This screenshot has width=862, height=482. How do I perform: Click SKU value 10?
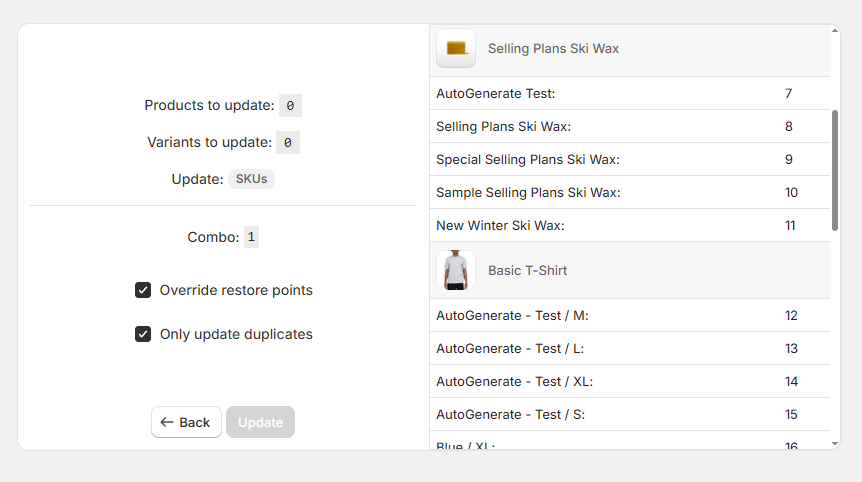[x=791, y=192]
